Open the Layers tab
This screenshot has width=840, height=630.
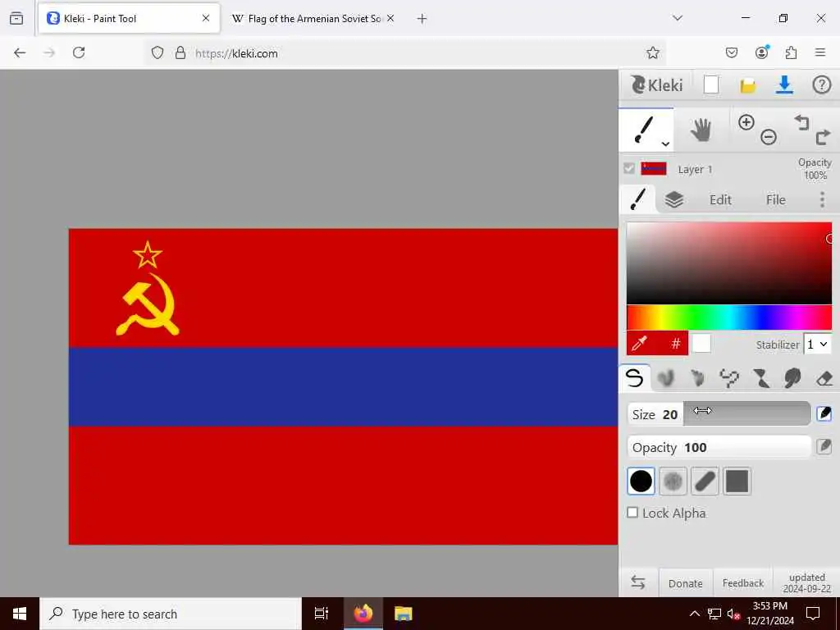click(x=674, y=200)
